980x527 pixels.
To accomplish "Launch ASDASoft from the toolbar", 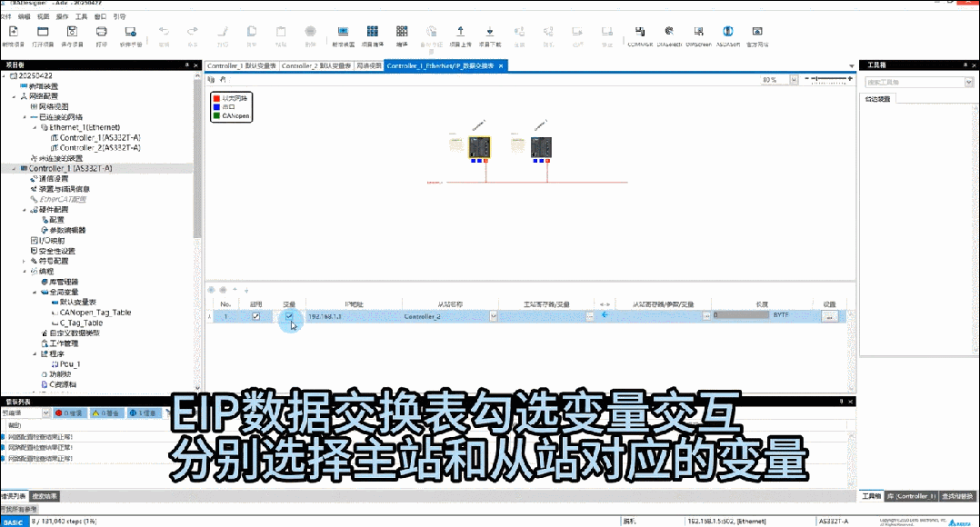I will 727,31.
